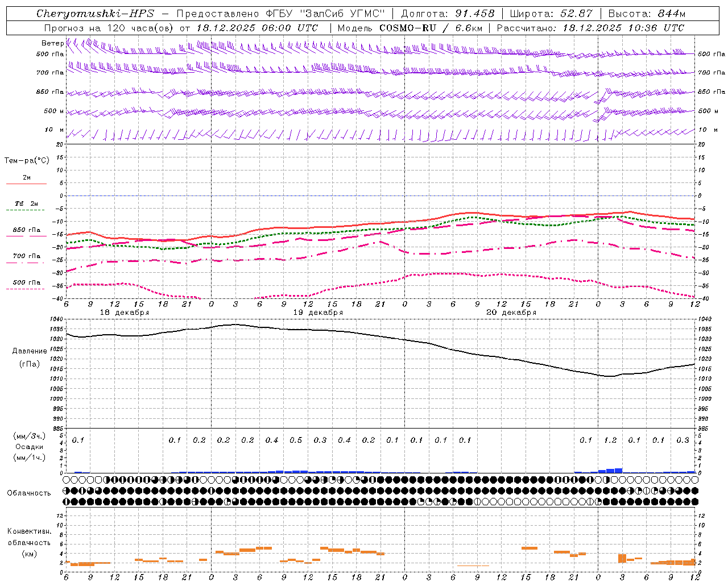
Task: Click the "(км)" convective height unit label
Action: pyautogui.click(x=29, y=553)
